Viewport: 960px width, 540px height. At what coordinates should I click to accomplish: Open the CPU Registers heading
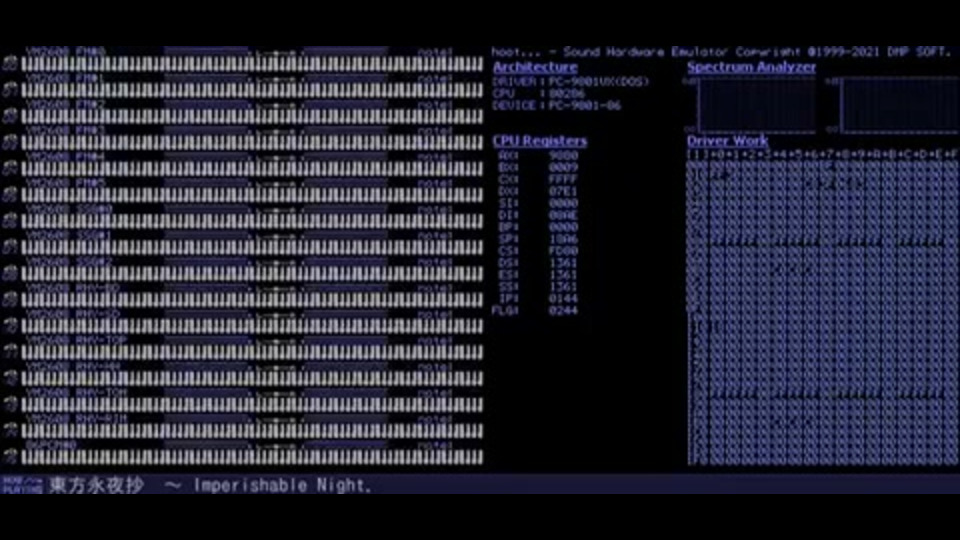point(539,141)
